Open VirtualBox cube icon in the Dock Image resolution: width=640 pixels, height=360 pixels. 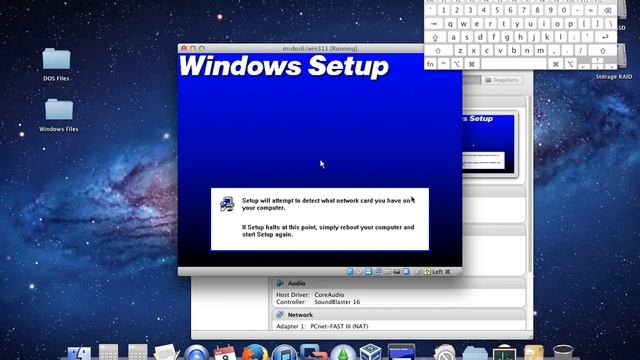[370, 352]
